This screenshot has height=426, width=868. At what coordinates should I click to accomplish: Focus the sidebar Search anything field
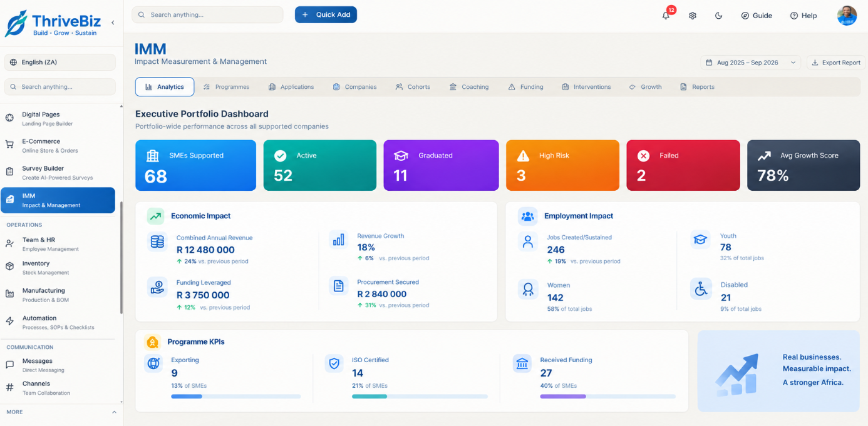[60, 87]
